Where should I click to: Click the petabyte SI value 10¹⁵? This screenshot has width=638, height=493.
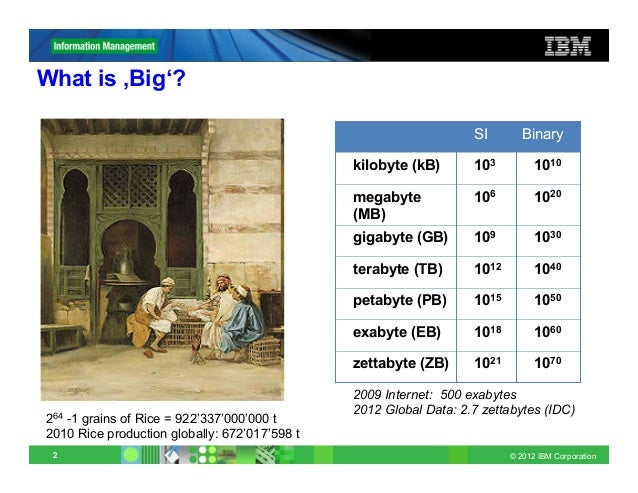coord(487,300)
